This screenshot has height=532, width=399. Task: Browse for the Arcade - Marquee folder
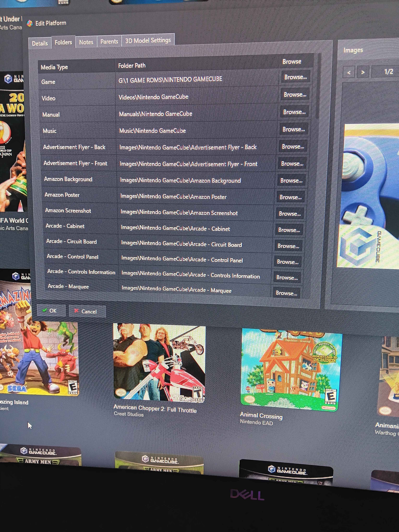[286, 293]
